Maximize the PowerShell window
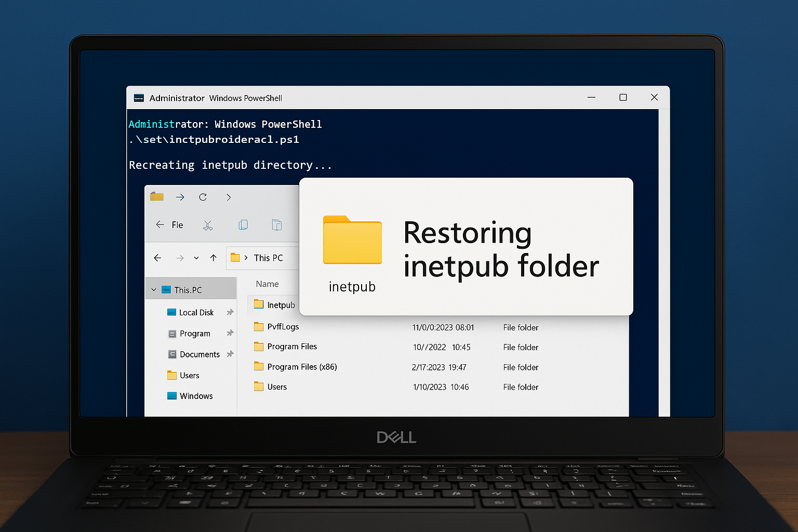The height and width of the screenshot is (532, 798). click(623, 98)
